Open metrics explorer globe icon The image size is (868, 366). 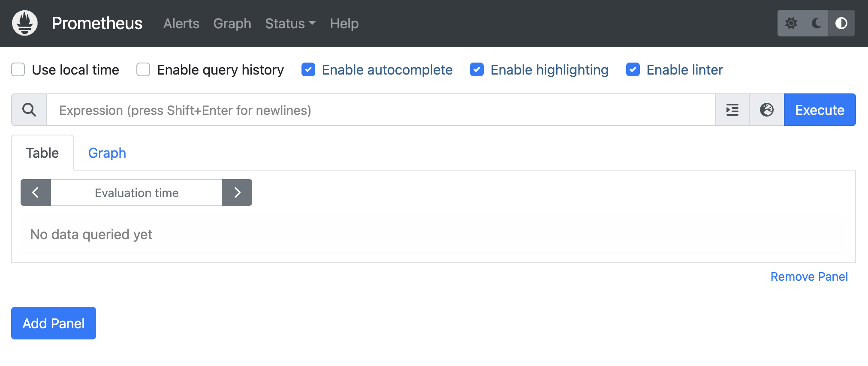coord(767,110)
